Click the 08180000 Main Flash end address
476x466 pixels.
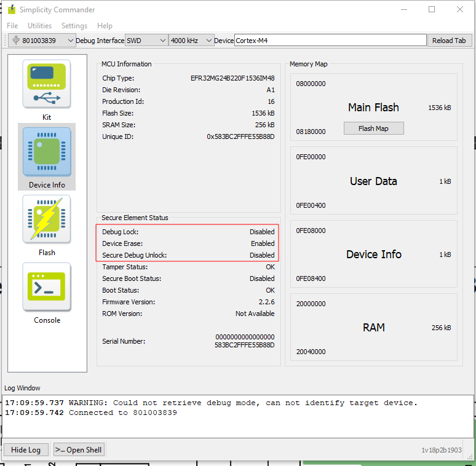311,132
